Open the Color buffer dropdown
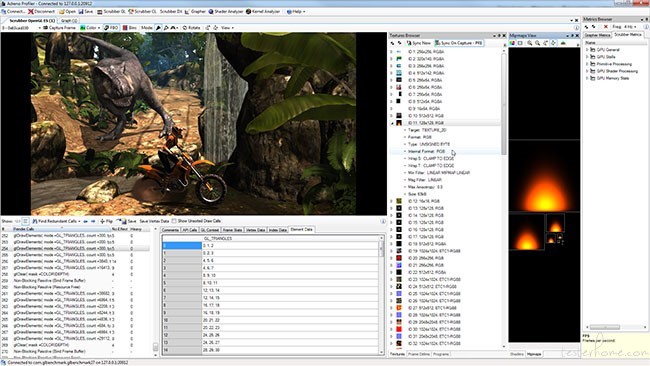This screenshot has width=650, height=366. click(90, 28)
